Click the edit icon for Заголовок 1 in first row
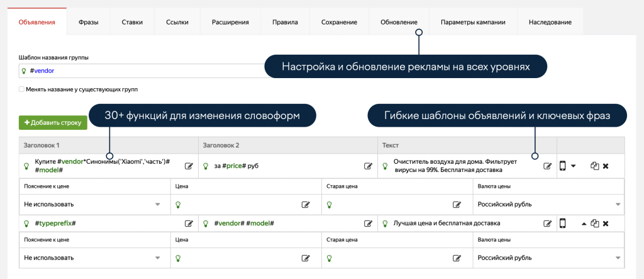 189,166
